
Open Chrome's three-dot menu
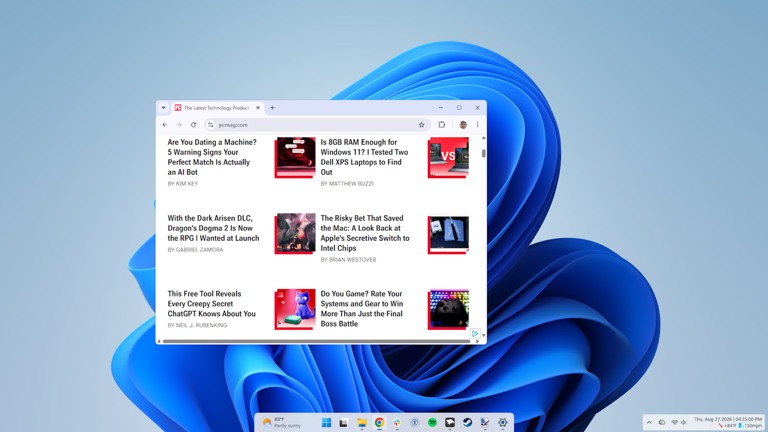[x=478, y=125]
